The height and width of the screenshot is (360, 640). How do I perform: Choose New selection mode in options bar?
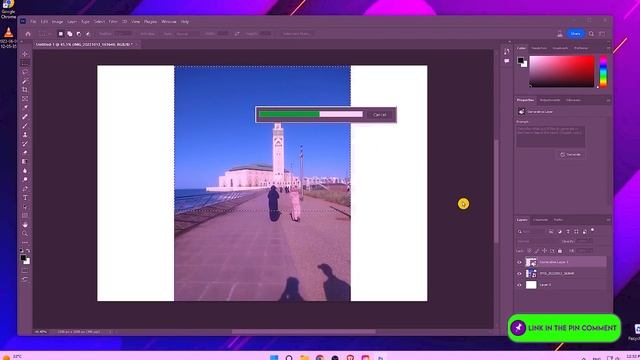click(60, 34)
